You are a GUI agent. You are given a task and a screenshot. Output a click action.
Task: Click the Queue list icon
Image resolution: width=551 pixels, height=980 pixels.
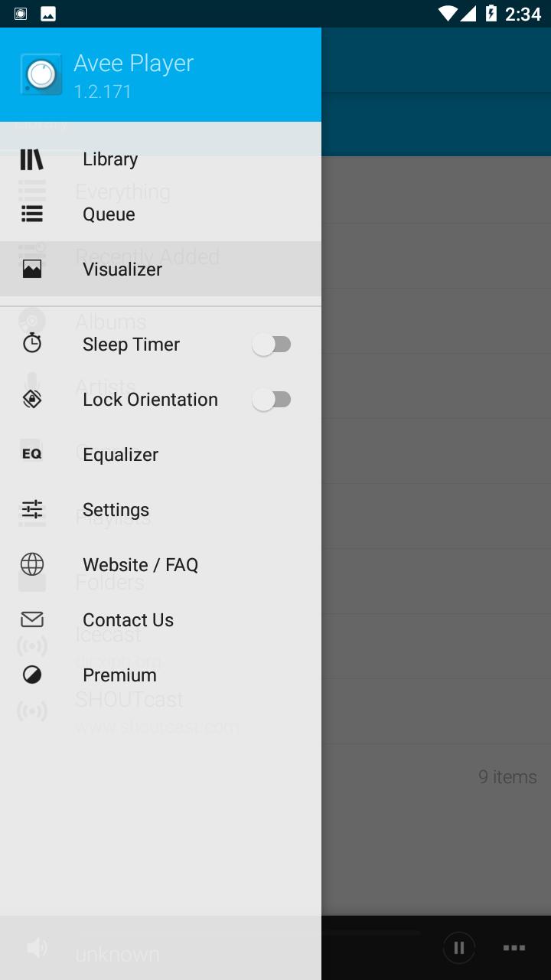coord(32,214)
